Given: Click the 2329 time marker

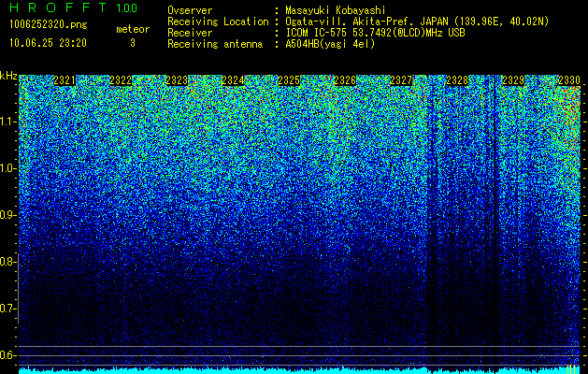Looking at the screenshot, I should coord(513,80).
